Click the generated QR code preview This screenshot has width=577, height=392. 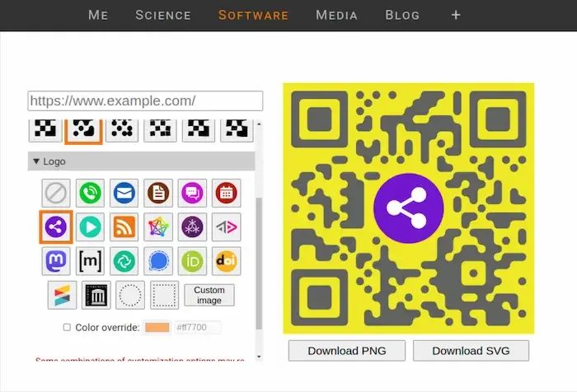point(409,208)
